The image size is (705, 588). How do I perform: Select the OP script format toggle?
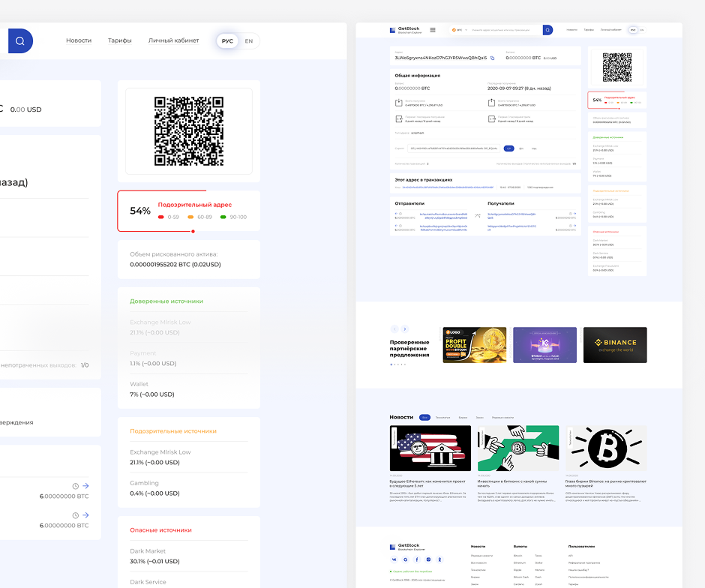[508, 148]
